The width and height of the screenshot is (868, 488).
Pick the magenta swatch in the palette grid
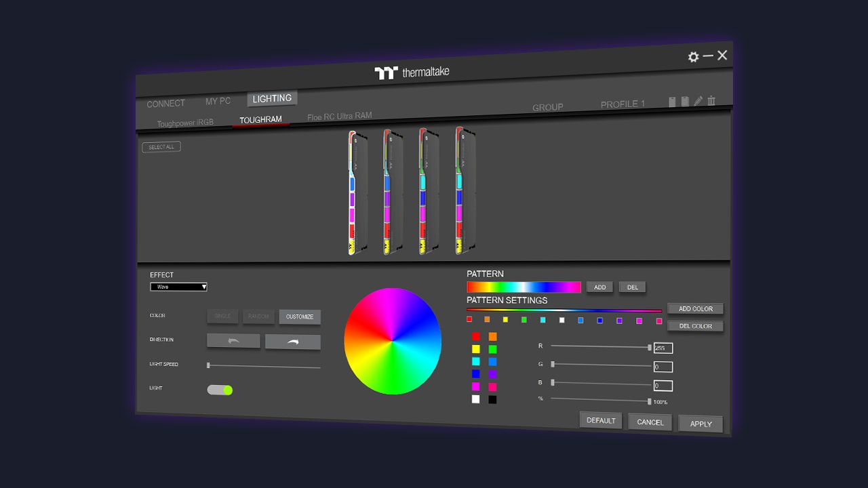475,386
